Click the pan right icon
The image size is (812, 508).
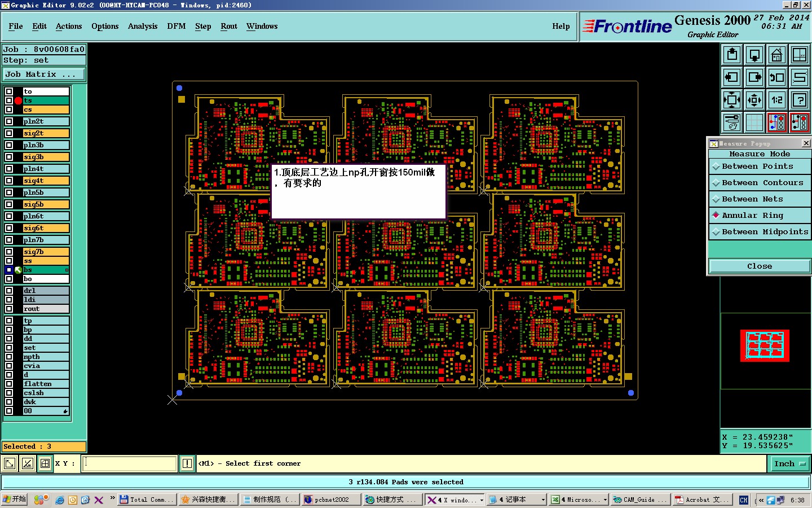tap(754, 77)
